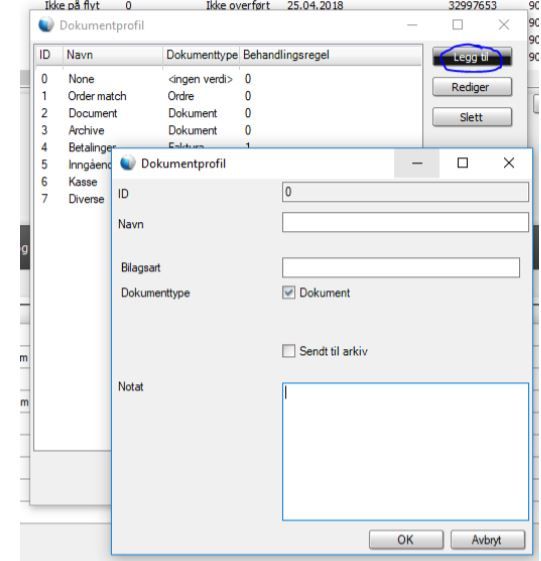Minimize the back Dokumentprofil window
The image size is (541, 561).
point(412,25)
